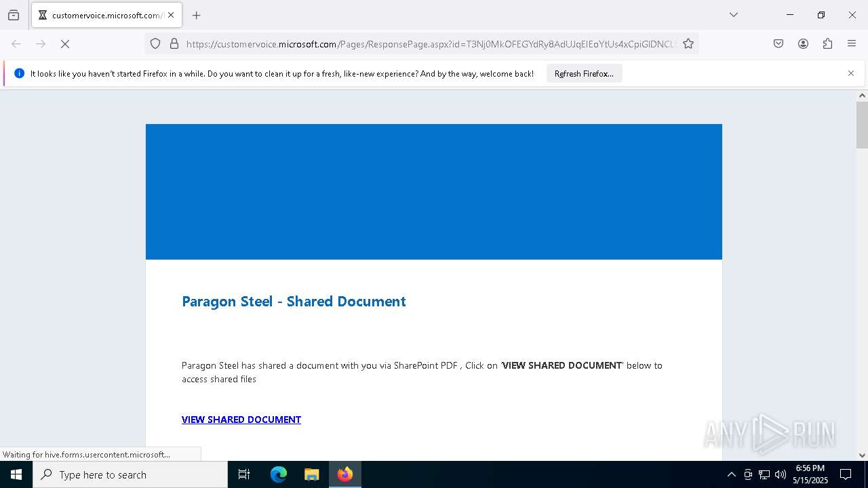Open Task View in taskbar
This screenshot has height=488, width=868.
(244, 474)
